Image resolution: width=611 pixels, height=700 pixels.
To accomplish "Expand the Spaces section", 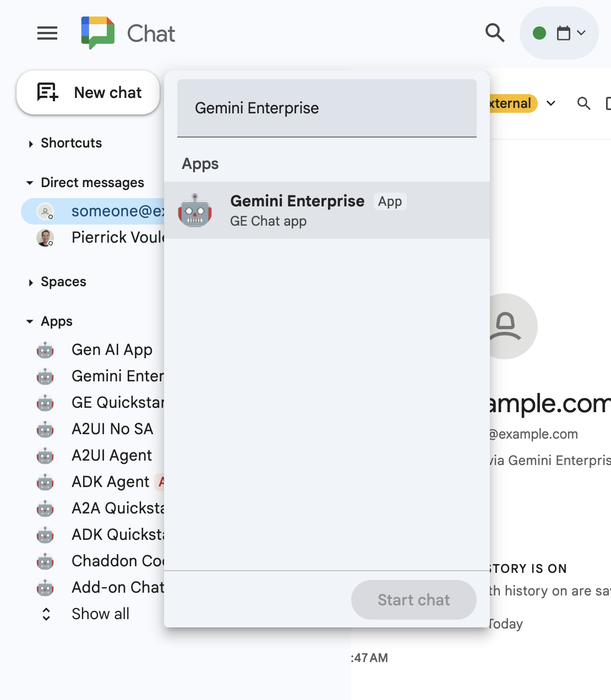I will click(x=31, y=282).
